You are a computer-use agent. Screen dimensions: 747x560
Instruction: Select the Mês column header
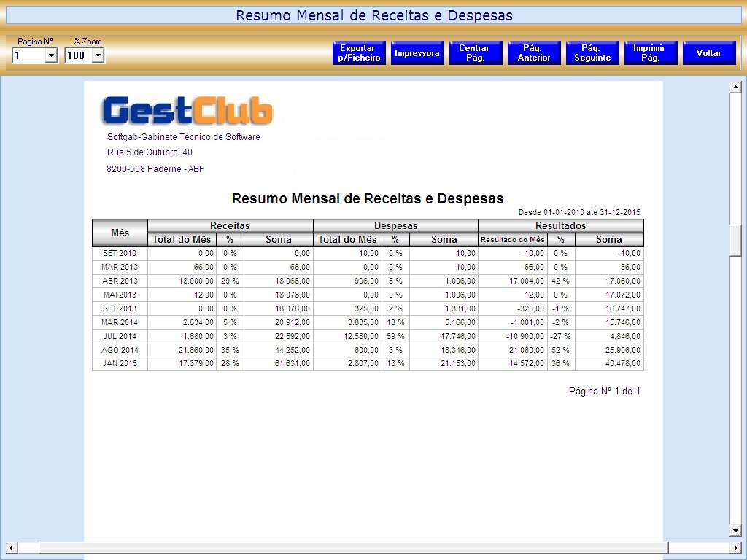click(x=120, y=233)
